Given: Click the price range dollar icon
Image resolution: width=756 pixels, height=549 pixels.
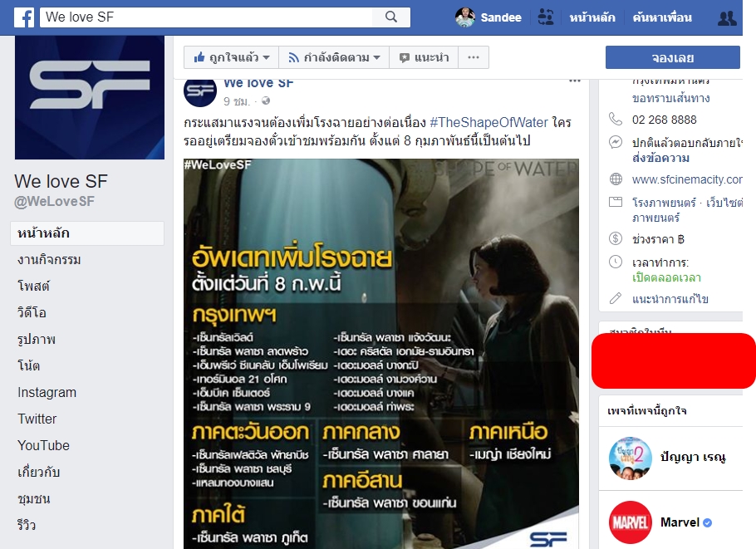Looking at the screenshot, I should tap(616, 238).
